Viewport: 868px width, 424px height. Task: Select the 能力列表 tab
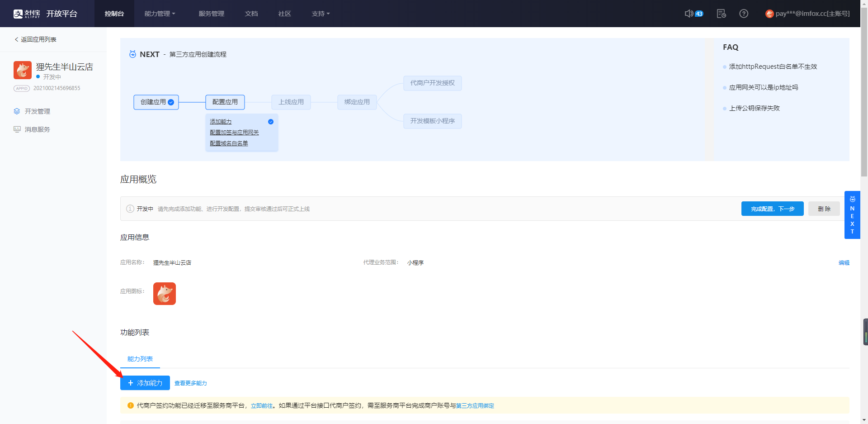click(x=140, y=359)
